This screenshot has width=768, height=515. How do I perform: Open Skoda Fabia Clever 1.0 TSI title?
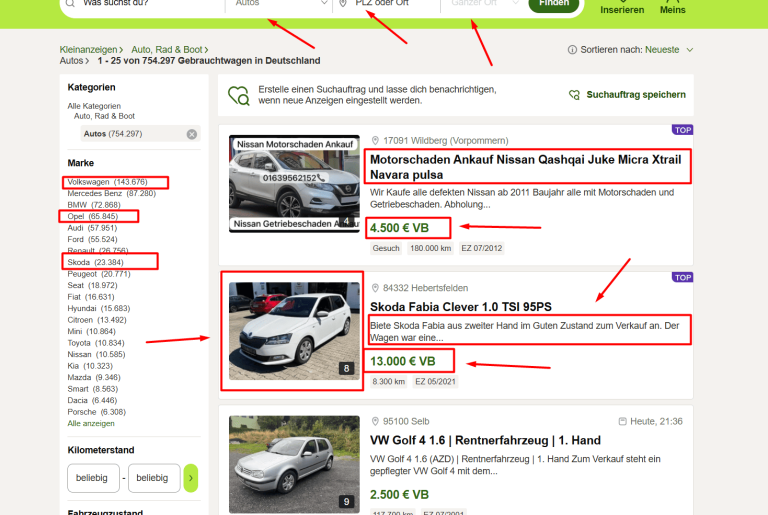coord(460,307)
